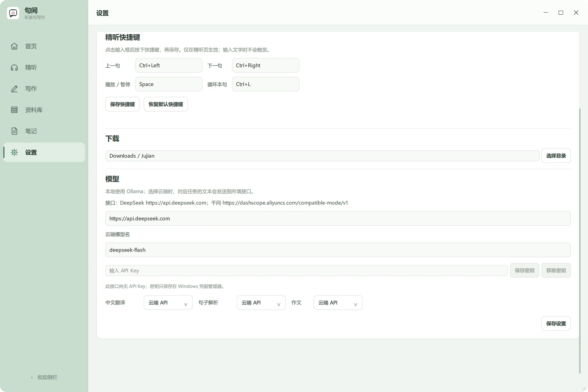588x392 pixels.
Task: Click the 句间 app logo icon
Action: click(x=13, y=13)
